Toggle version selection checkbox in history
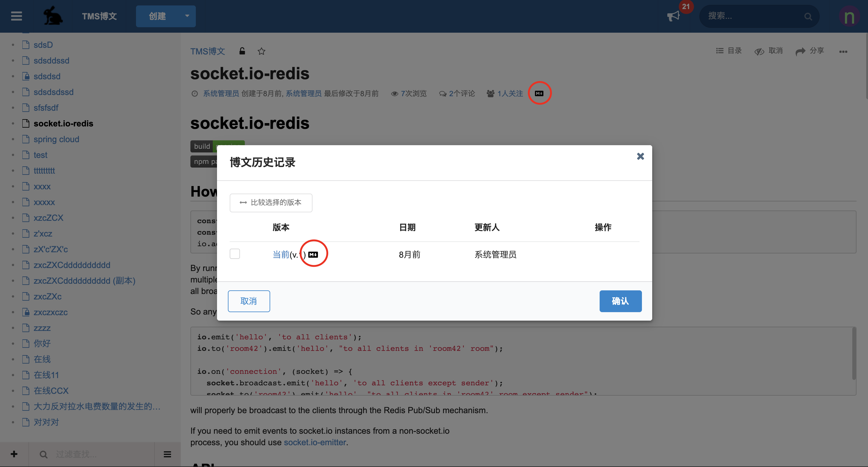The image size is (868, 467). (234, 254)
